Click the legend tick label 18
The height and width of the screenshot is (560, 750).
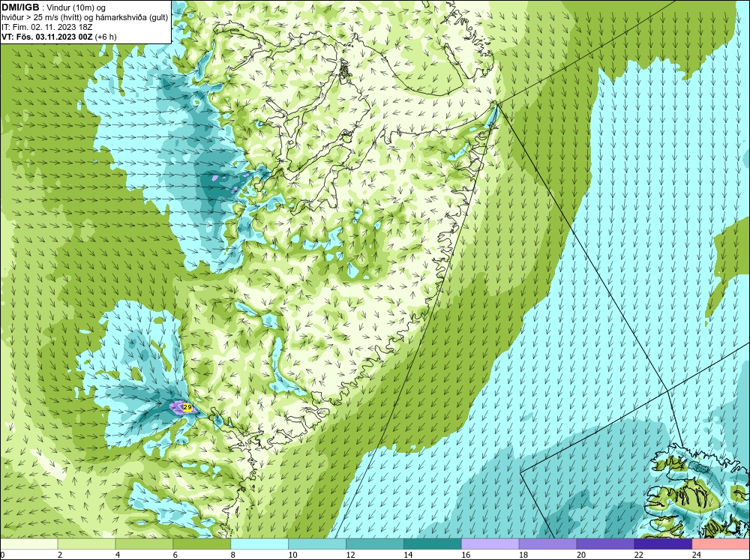523,555
